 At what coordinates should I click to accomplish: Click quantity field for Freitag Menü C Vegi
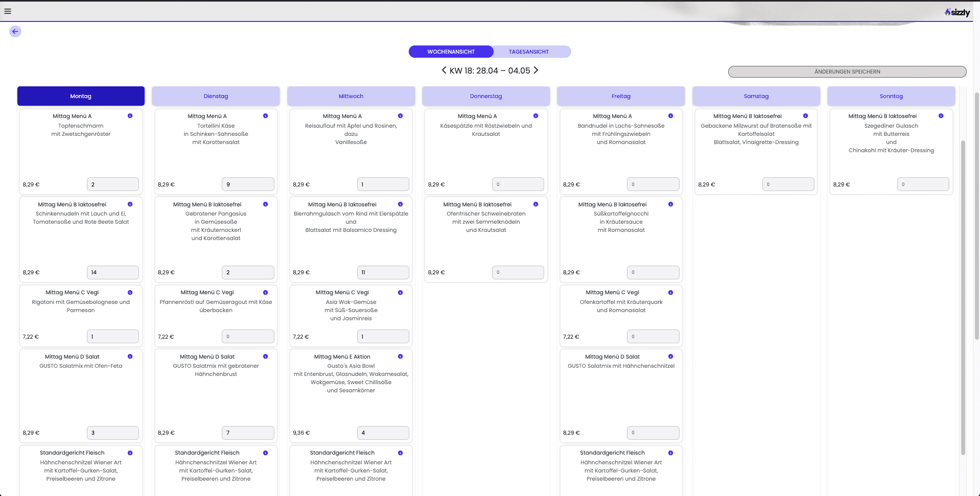(x=653, y=337)
